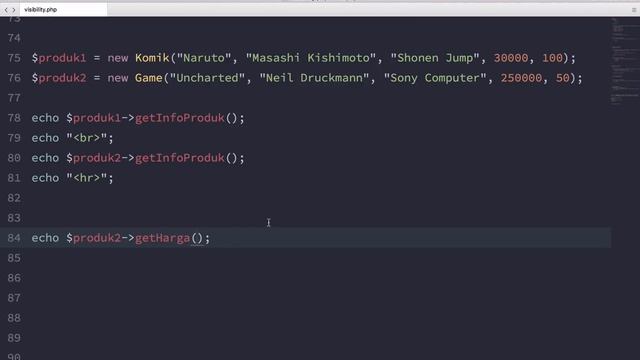Image resolution: width=640 pixels, height=360 pixels.
Task: Click the new keyword on line 75
Action: tap(118, 58)
